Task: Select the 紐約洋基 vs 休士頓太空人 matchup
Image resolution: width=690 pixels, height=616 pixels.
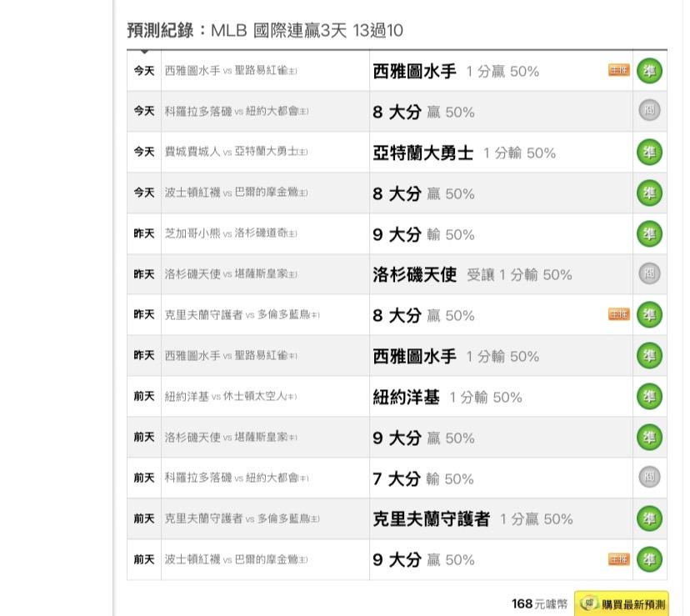Action: 231,396
